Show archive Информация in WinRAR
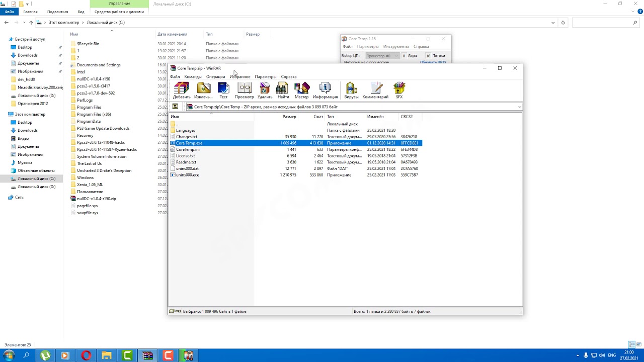 click(325, 90)
